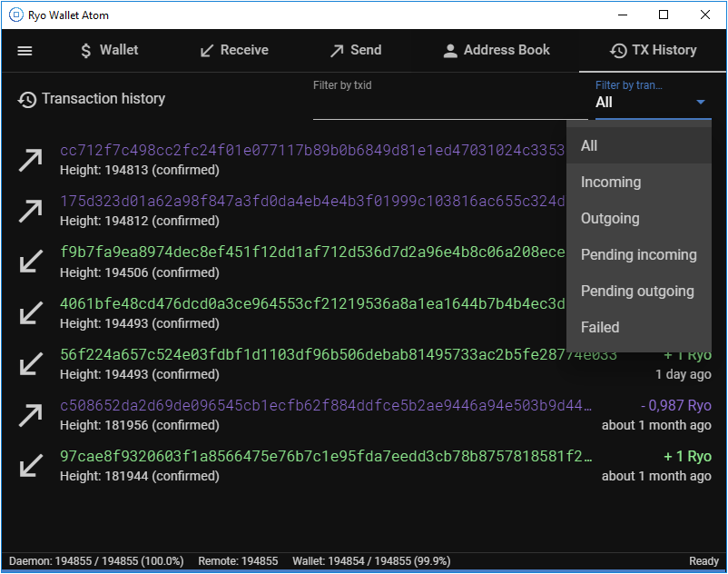
Task: Click "Height: 181944 (confirmed)" text
Action: [x=140, y=476]
